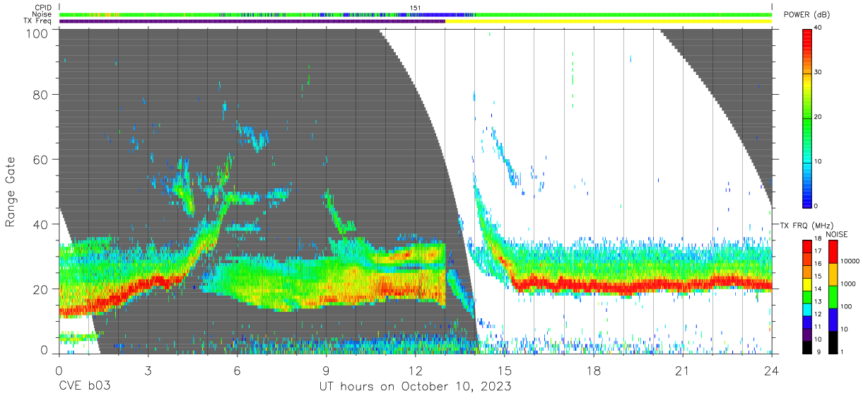Click the CPID value "151"
This screenshot has height=401, width=868.
(x=416, y=8)
